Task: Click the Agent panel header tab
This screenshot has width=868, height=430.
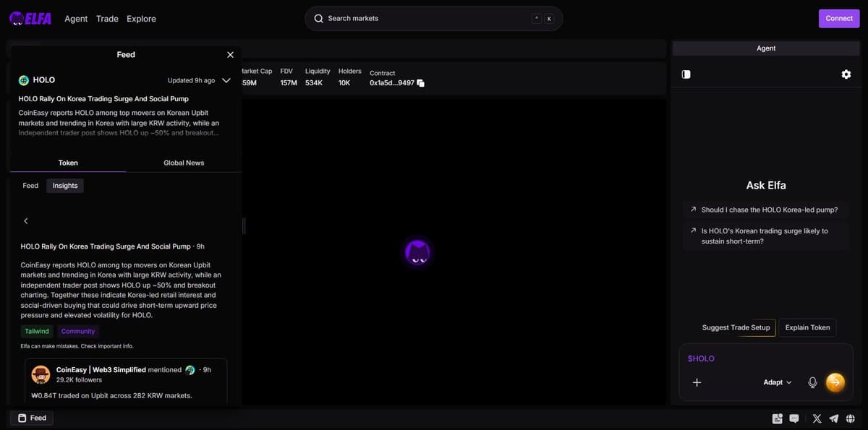Action: tap(766, 48)
